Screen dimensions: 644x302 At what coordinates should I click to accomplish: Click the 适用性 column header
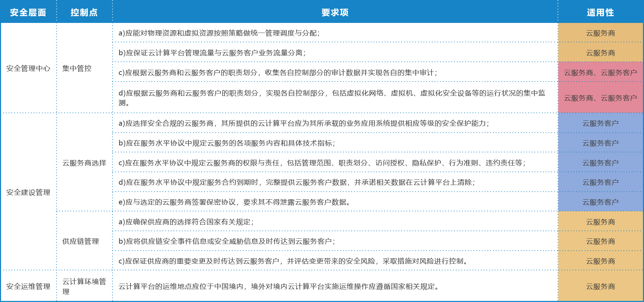coord(600,12)
